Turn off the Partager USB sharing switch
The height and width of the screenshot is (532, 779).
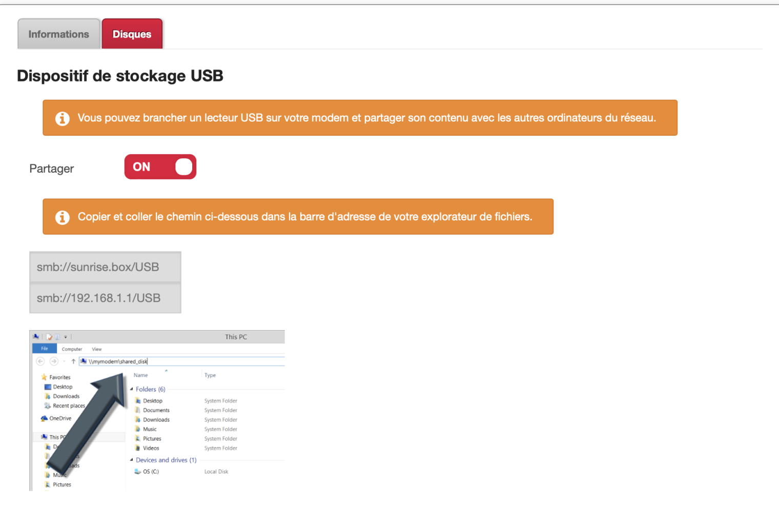coord(160,167)
